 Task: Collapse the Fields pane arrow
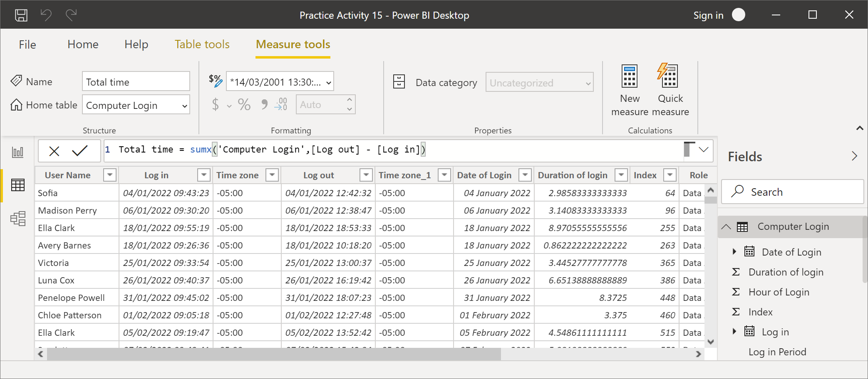tap(854, 156)
